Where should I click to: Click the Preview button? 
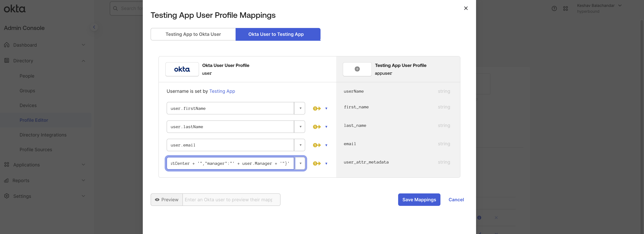pos(166,200)
